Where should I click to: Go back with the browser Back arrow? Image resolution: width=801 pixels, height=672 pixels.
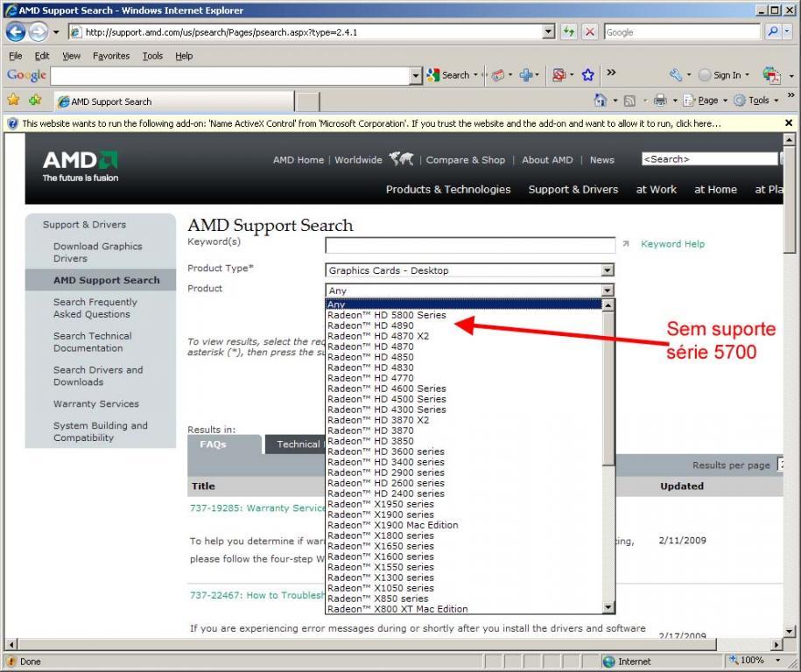16,31
